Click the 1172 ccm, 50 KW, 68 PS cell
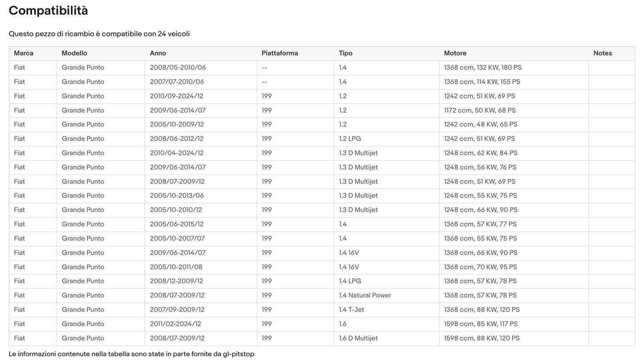 [x=480, y=110]
